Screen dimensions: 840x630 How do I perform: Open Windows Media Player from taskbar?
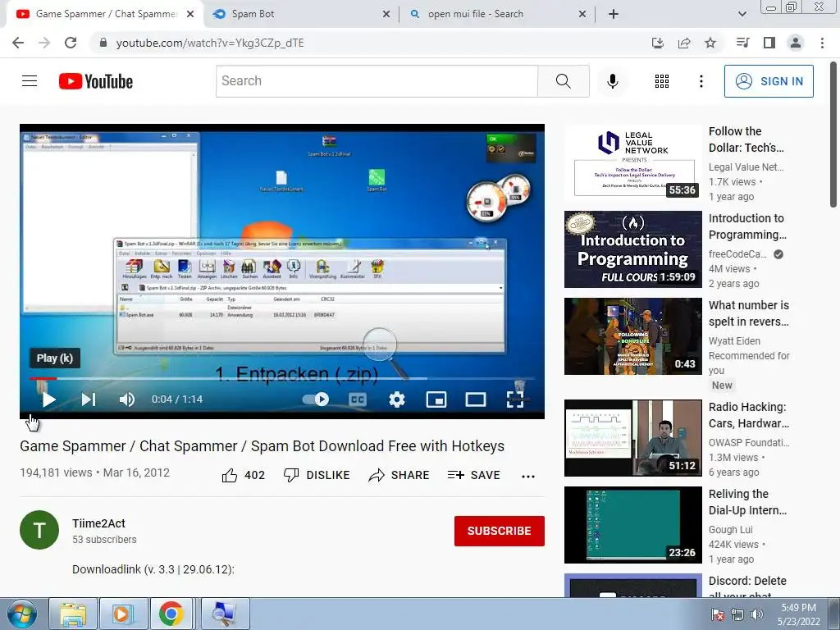point(122,614)
